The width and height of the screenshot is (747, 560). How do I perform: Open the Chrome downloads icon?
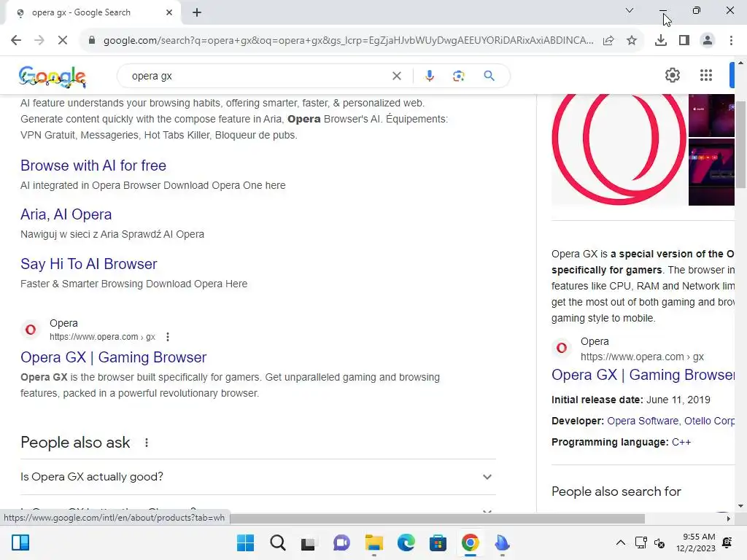[x=661, y=41]
